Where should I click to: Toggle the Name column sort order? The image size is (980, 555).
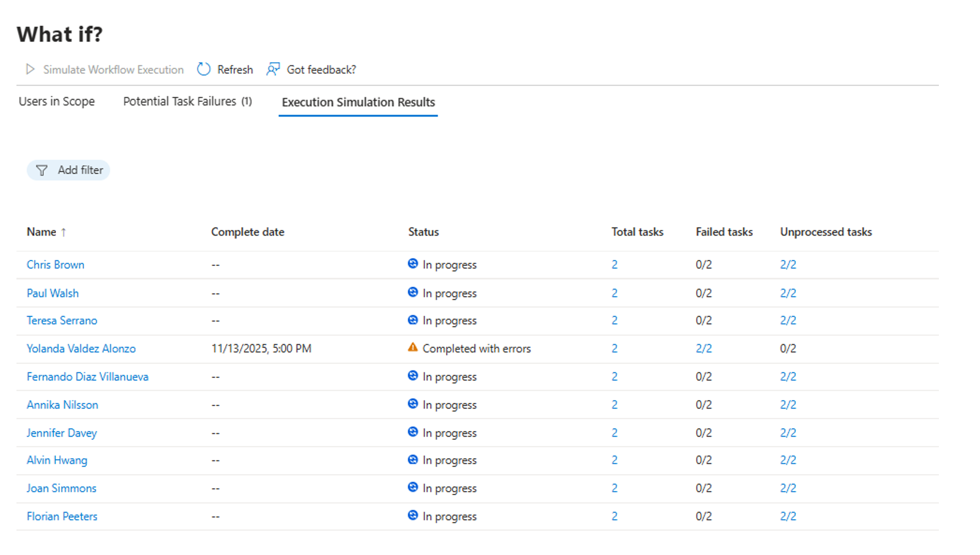click(46, 232)
